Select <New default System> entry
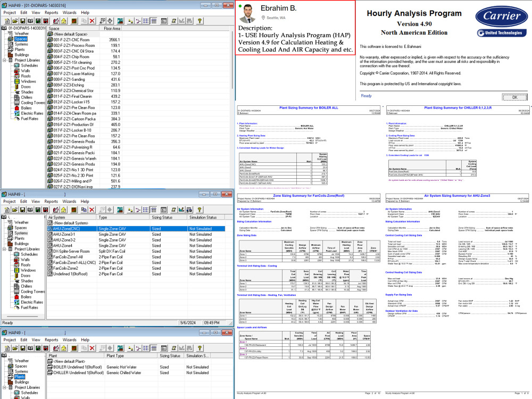The image size is (532, 399). [71, 223]
